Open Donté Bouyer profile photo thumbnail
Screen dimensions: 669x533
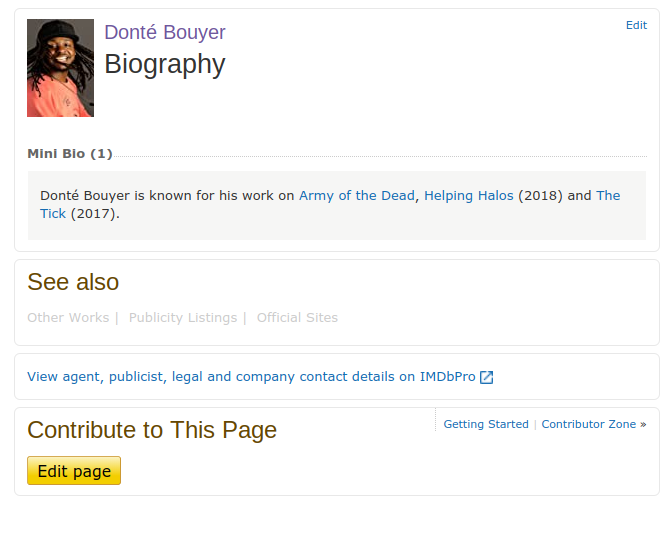tap(60, 68)
